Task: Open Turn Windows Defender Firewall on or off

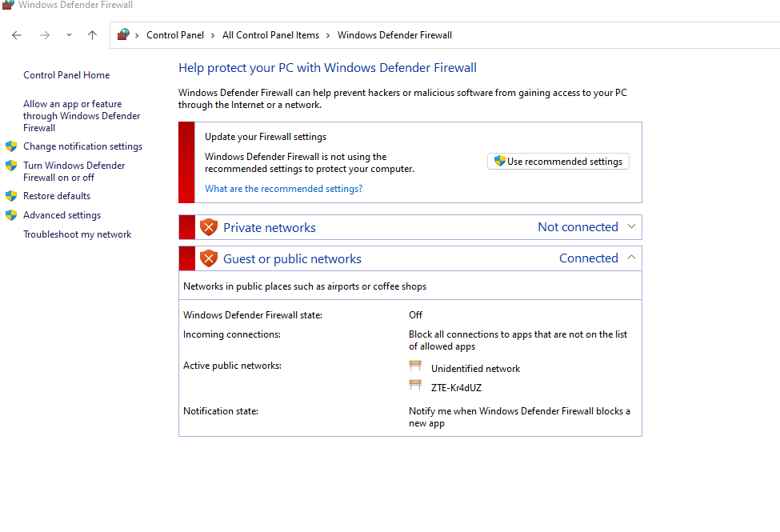Action: click(x=74, y=172)
